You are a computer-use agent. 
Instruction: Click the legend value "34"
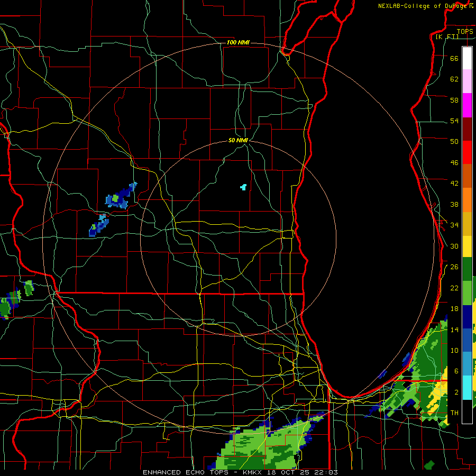coord(454,225)
